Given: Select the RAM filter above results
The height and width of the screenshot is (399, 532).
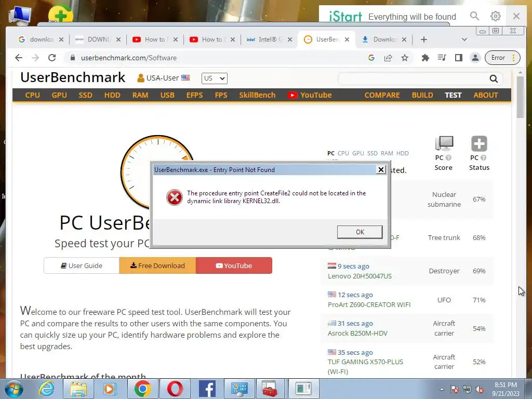Looking at the screenshot, I should click(x=387, y=153).
